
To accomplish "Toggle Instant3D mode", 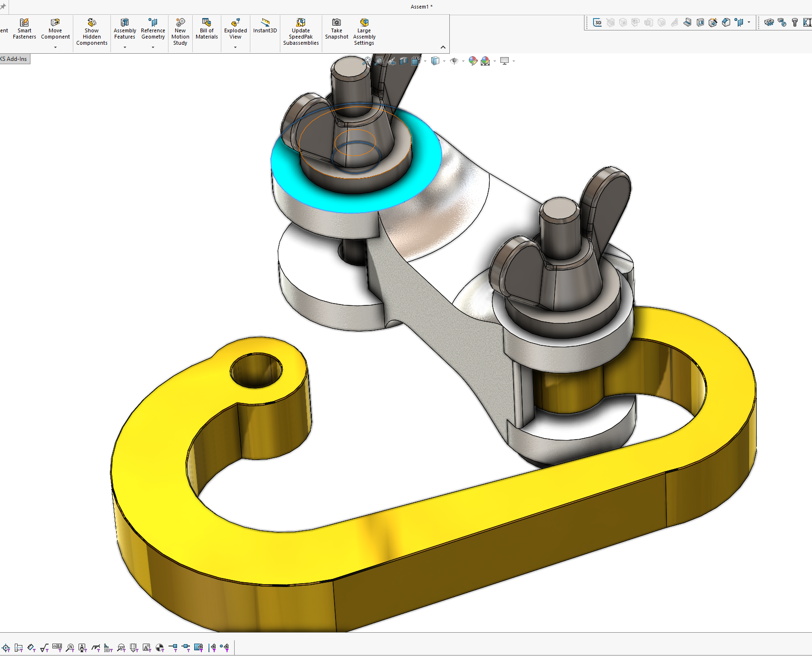I will pos(265,26).
